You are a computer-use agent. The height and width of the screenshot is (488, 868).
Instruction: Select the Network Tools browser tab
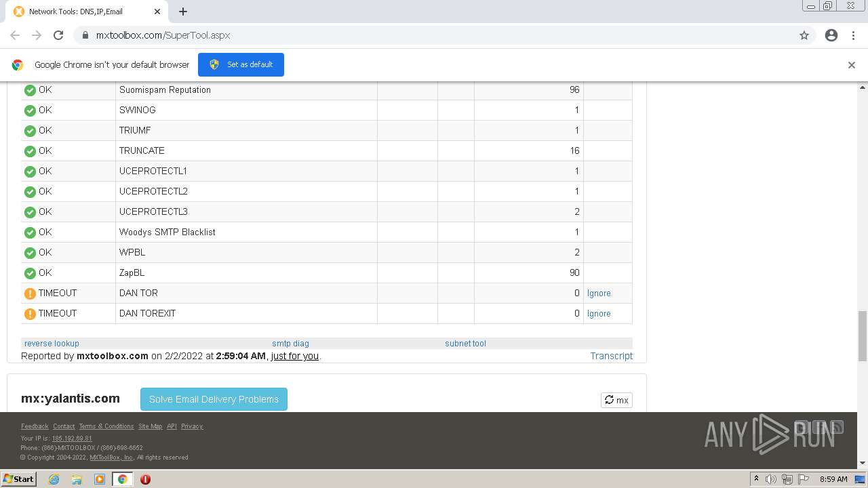tap(88, 12)
